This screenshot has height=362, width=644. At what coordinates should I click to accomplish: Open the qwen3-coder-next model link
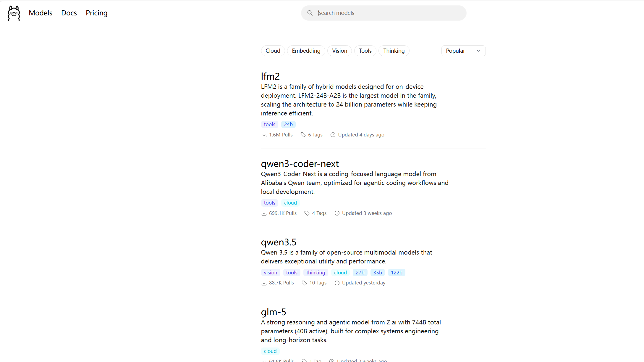[x=300, y=164]
